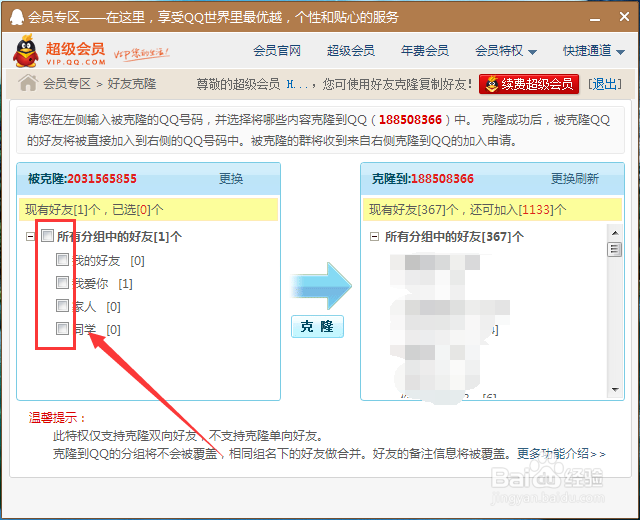Go to 年费会员 nav link
This screenshot has width=640, height=520.
pos(424,51)
